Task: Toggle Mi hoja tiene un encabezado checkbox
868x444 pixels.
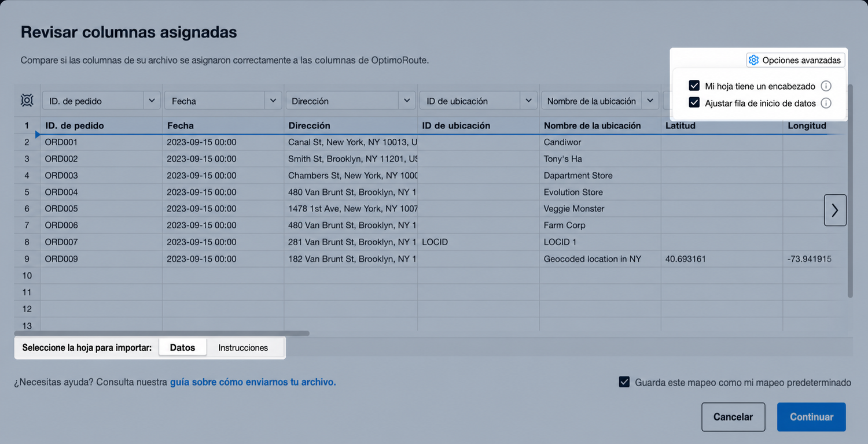Action: (694, 86)
